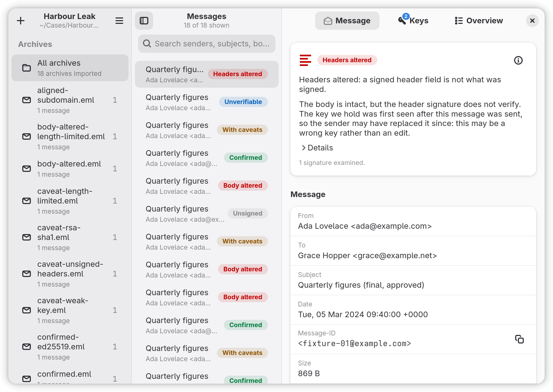
Task: Open the Unsigned Quarterly figures message
Action: pos(207,214)
